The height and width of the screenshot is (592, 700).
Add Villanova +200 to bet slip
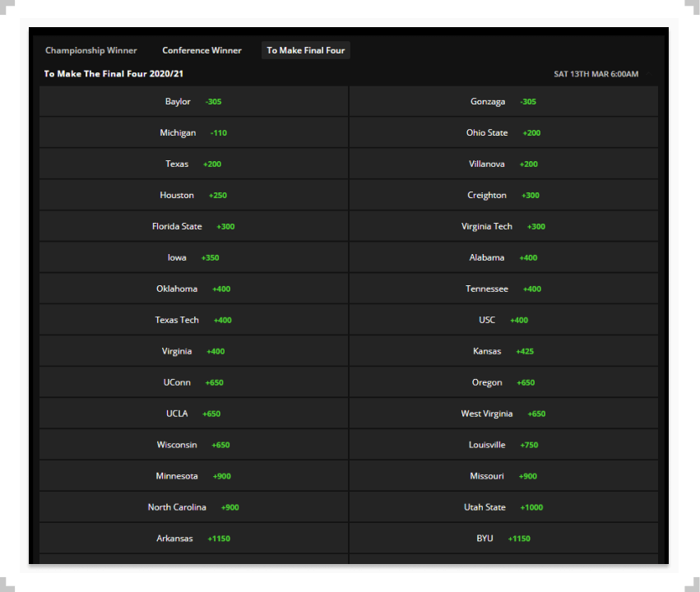point(503,164)
